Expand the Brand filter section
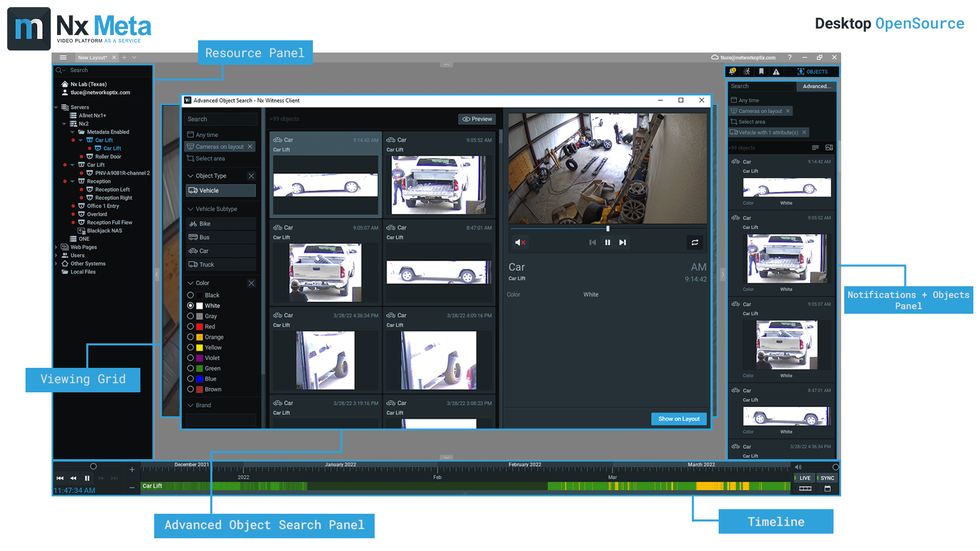This screenshot has height=551, width=980. tap(190, 405)
